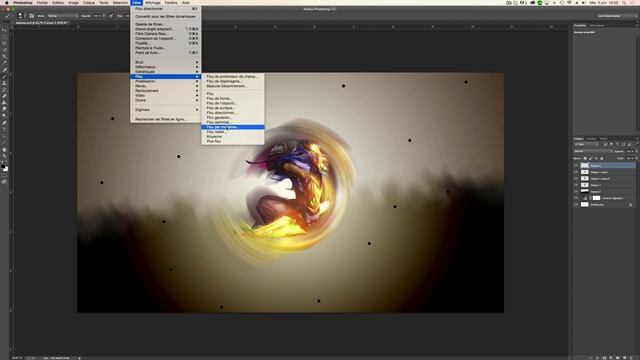Select the Lasso tool

pyautogui.click(x=4, y=43)
